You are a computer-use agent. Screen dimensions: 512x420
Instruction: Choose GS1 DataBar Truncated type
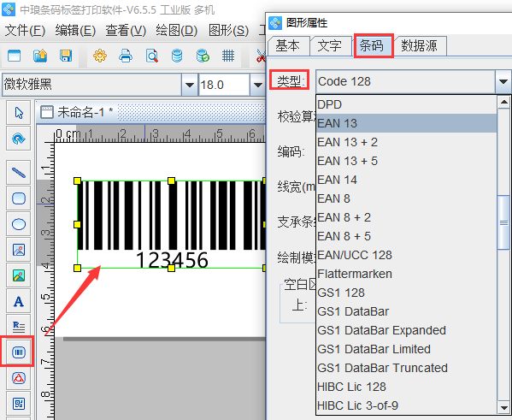tap(406, 368)
